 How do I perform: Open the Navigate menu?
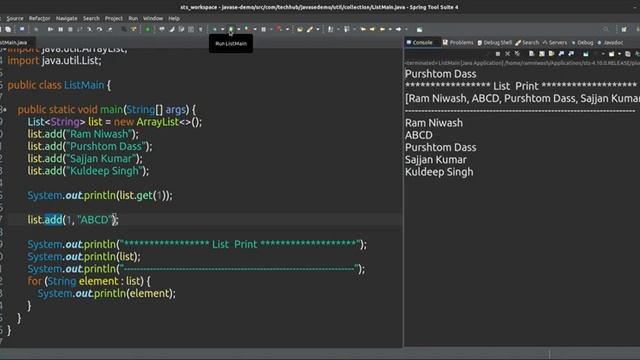pos(67,18)
